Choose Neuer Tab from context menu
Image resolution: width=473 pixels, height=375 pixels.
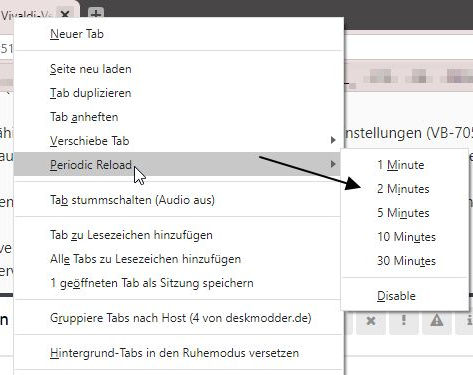[x=179, y=34]
